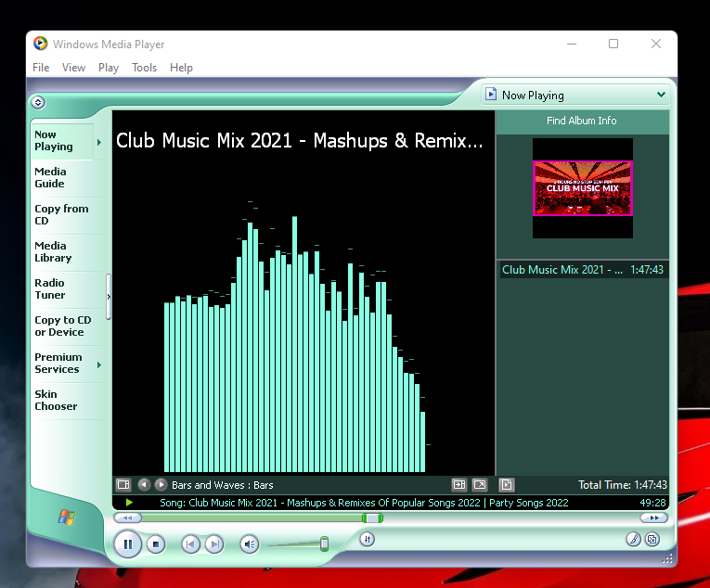Collapse the taskbar with side handle arrow
The height and width of the screenshot is (588, 710).
[109, 297]
